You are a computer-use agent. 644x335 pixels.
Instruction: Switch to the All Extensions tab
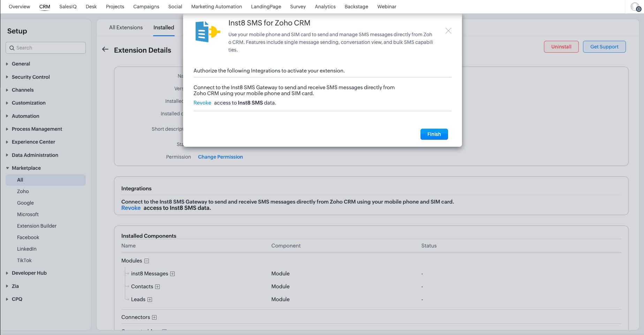[126, 28]
